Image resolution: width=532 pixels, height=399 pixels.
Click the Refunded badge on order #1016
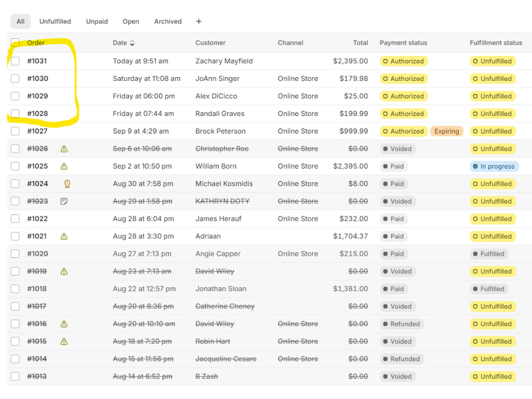coord(402,324)
